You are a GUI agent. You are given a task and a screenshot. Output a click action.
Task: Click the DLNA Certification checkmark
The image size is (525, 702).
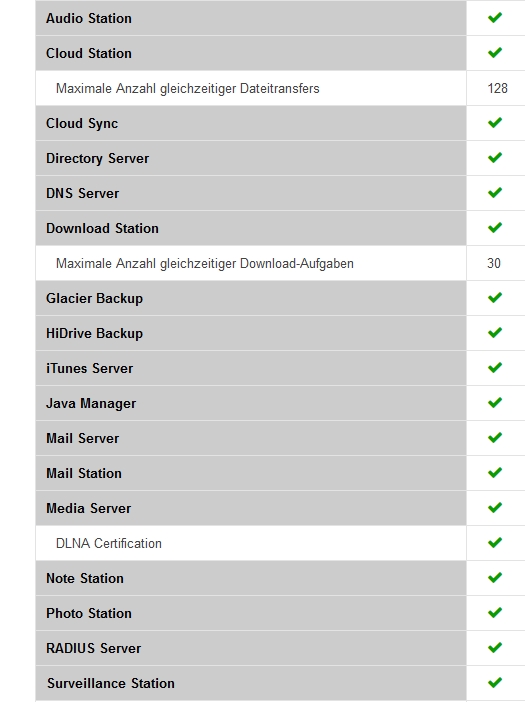pos(495,543)
